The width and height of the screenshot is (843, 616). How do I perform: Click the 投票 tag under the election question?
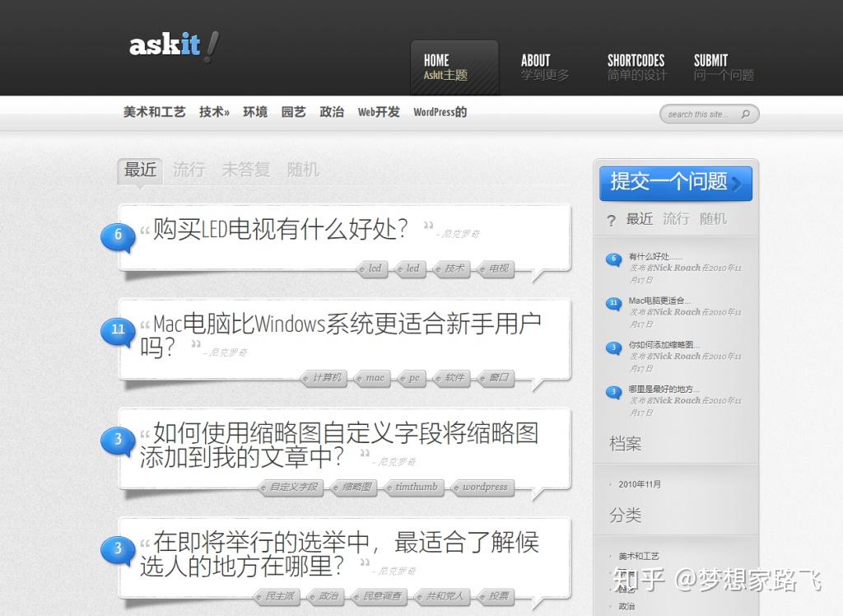tap(495, 596)
